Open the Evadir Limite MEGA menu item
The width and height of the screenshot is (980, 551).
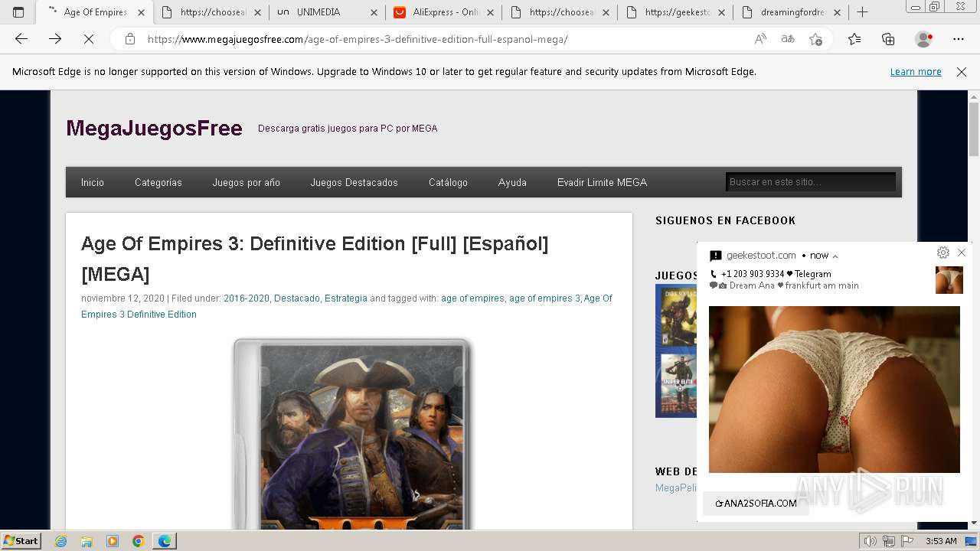click(602, 182)
